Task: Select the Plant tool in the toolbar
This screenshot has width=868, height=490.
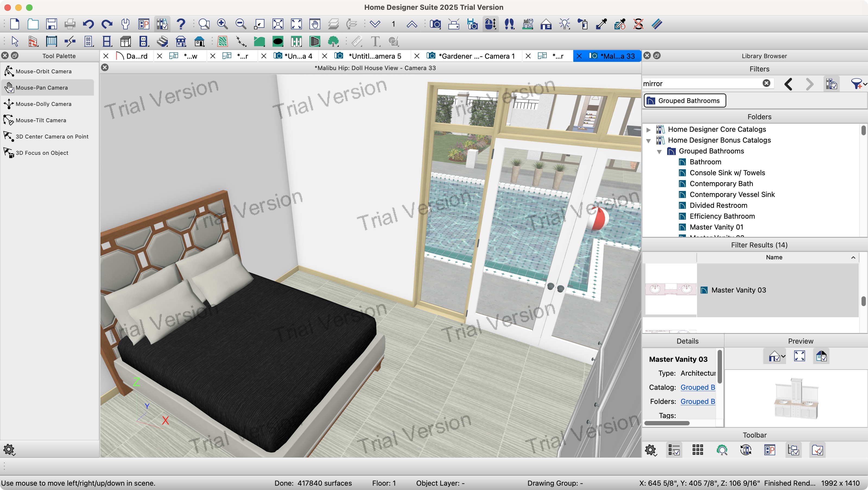Action: coord(333,41)
